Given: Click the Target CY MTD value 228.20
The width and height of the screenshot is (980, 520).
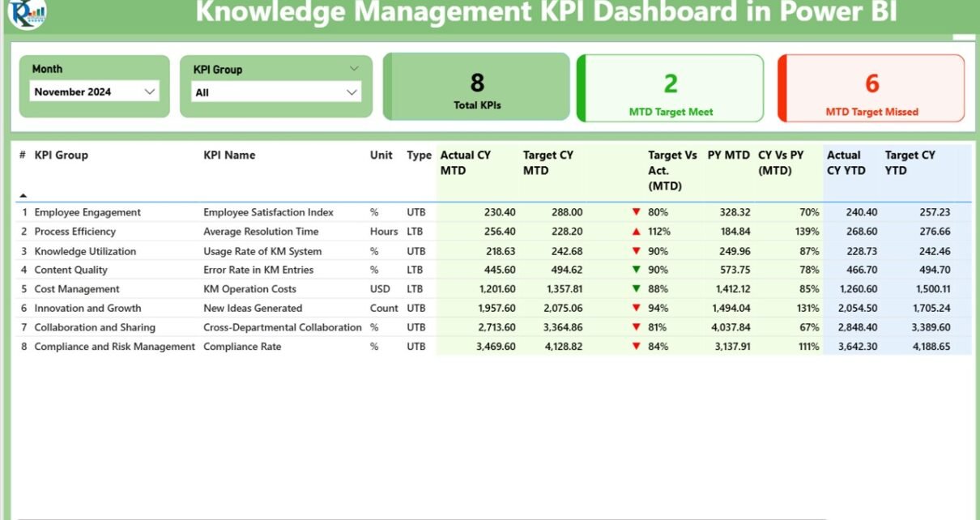Looking at the screenshot, I should (566, 232).
